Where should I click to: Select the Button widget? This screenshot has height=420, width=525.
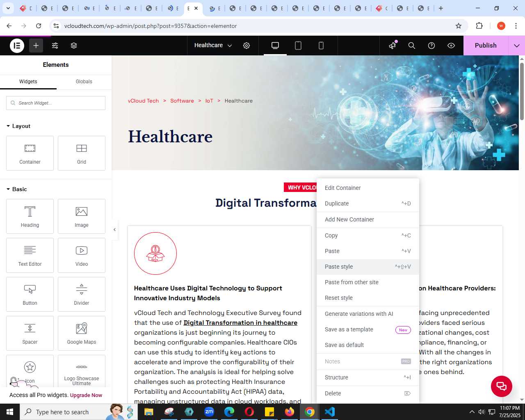click(x=30, y=294)
